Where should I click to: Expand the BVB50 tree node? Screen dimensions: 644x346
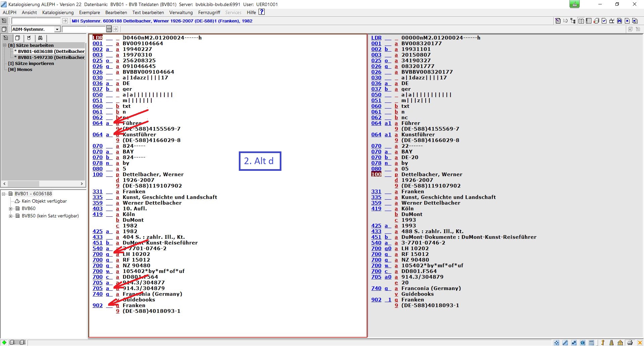[x=11, y=216]
